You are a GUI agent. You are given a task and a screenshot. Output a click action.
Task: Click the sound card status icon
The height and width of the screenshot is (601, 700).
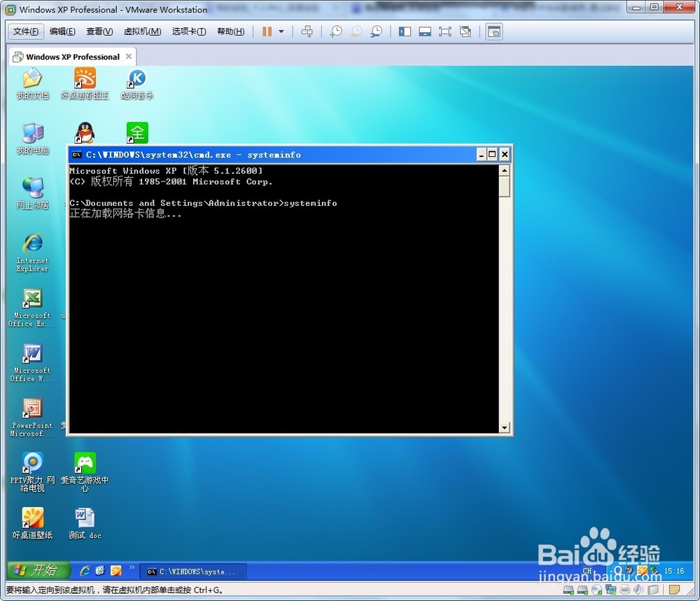click(x=639, y=590)
